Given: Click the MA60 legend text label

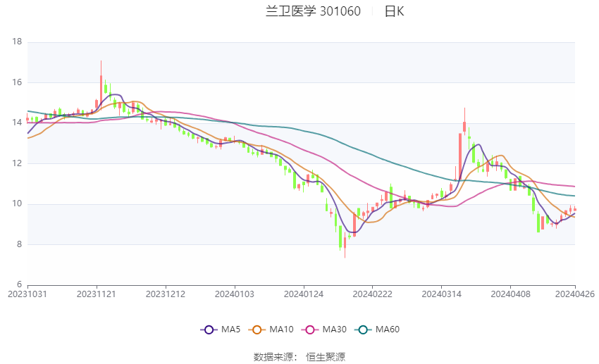Looking at the screenshot, I should point(387,330).
